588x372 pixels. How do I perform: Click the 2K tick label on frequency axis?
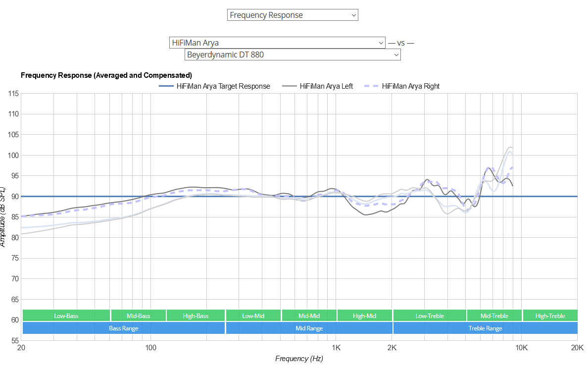click(392, 348)
